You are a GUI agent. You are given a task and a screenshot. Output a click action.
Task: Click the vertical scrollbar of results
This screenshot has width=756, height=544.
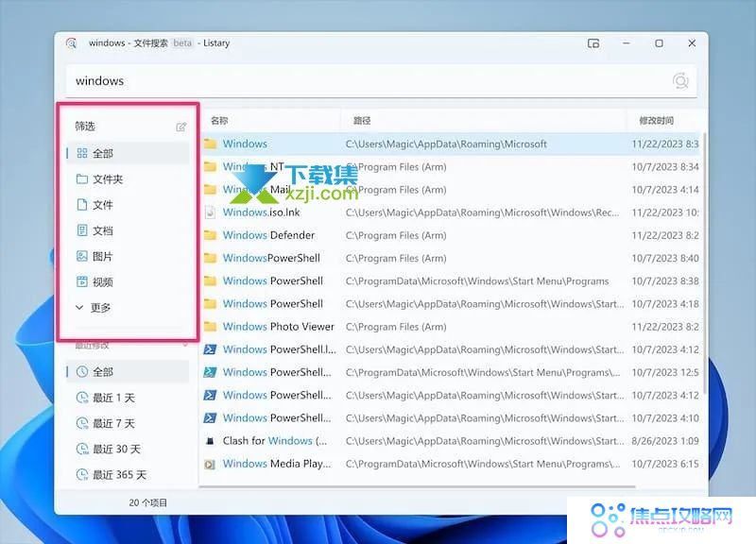704,263
